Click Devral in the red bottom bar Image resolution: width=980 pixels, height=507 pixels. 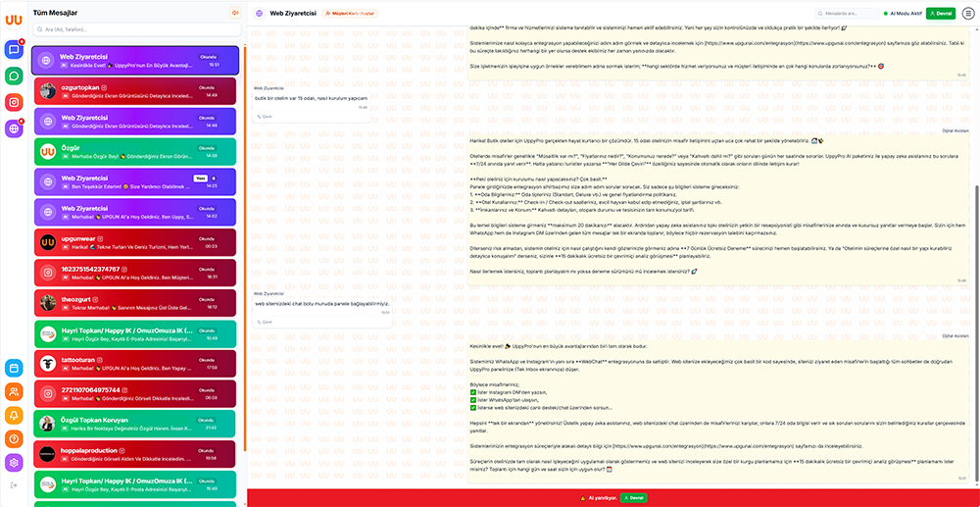(x=634, y=498)
